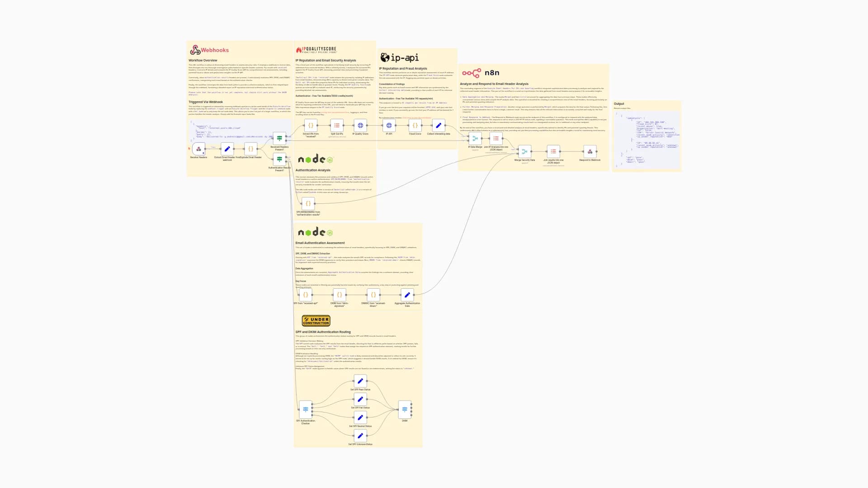Select the Split Out IPs node
The width and height of the screenshot is (868, 488).
coord(337,125)
